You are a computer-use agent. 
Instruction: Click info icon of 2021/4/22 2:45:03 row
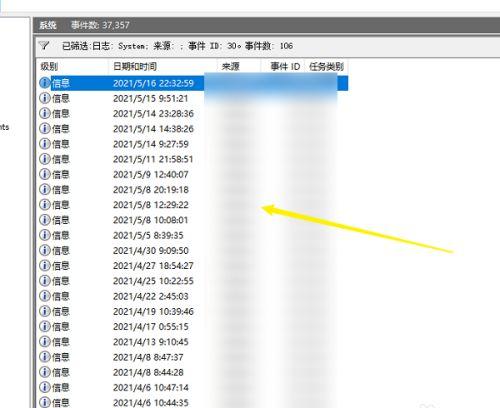(x=45, y=296)
